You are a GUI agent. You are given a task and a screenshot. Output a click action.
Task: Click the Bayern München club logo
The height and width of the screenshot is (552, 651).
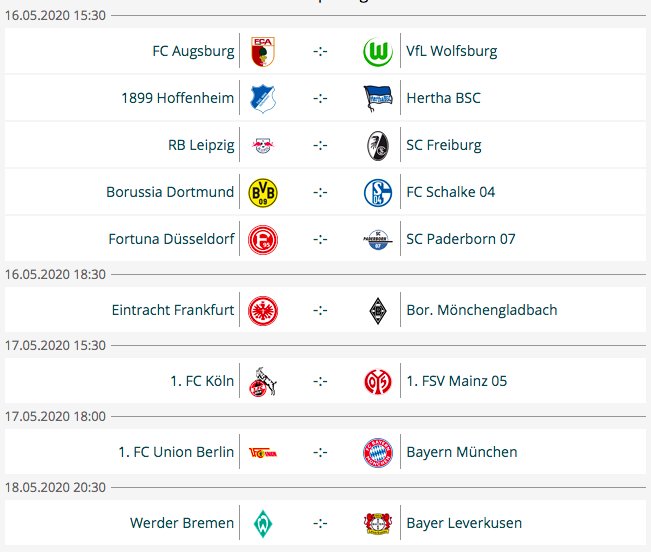tap(377, 452)
